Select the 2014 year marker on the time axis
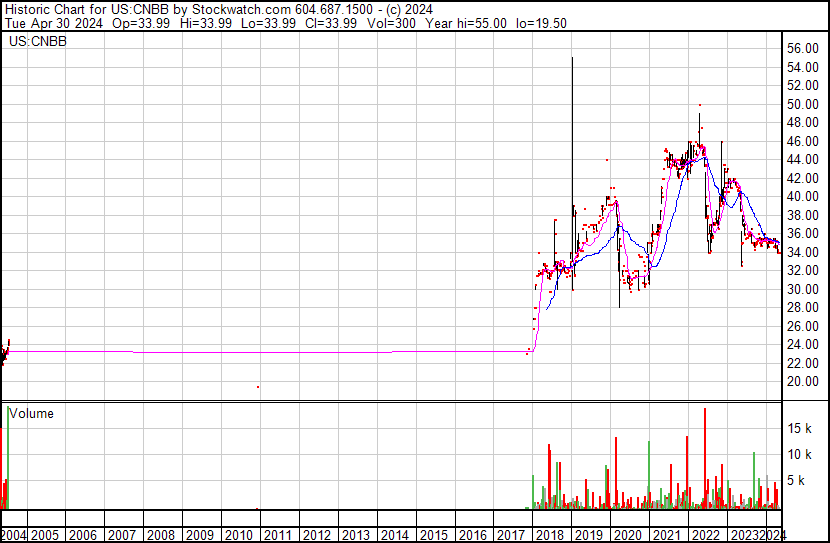 point(394,535)
